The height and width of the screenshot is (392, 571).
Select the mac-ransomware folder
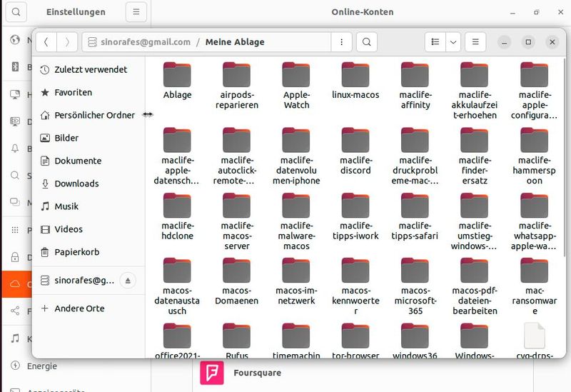(534, 286)
